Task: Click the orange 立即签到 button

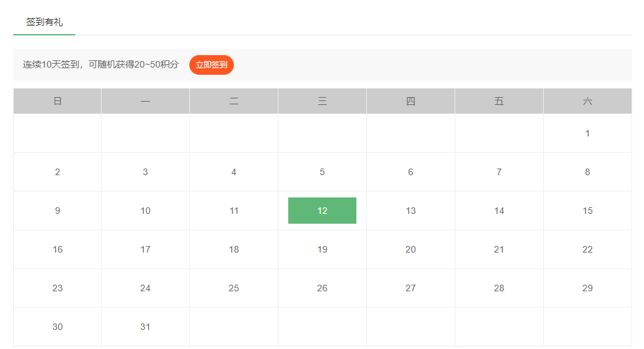Action: [212, 65]
